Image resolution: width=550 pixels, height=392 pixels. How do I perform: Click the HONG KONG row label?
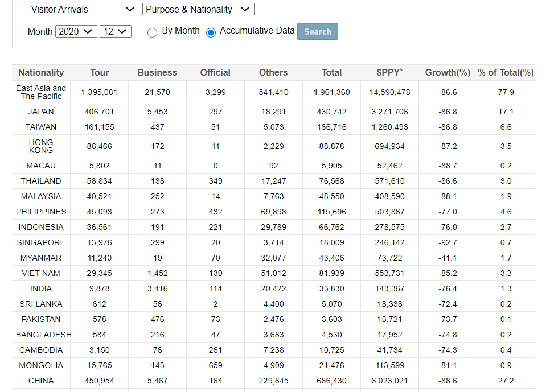tap(41, 146)
